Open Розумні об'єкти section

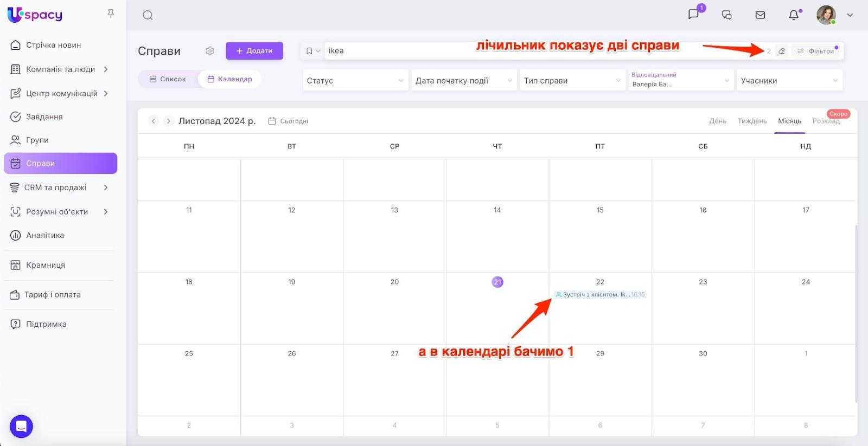point(57,212)
